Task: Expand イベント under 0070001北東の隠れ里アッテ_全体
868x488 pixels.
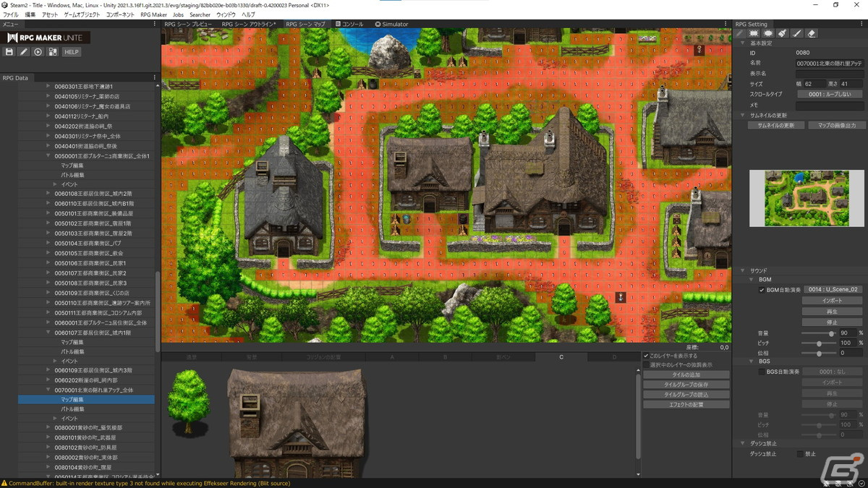Action: (x=56, y=419)
